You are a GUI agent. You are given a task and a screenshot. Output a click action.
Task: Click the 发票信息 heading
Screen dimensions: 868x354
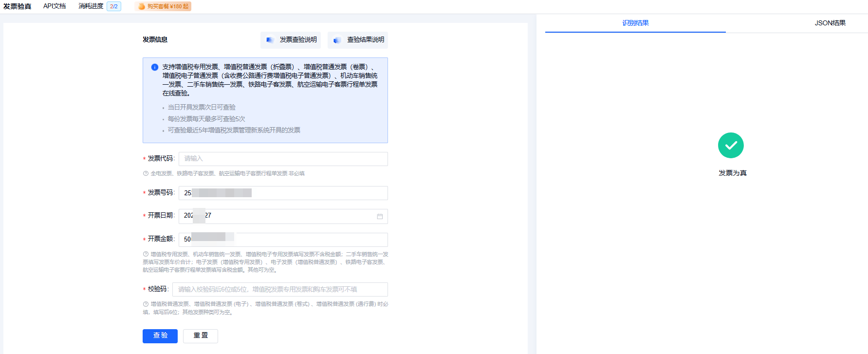pos(155,40)
